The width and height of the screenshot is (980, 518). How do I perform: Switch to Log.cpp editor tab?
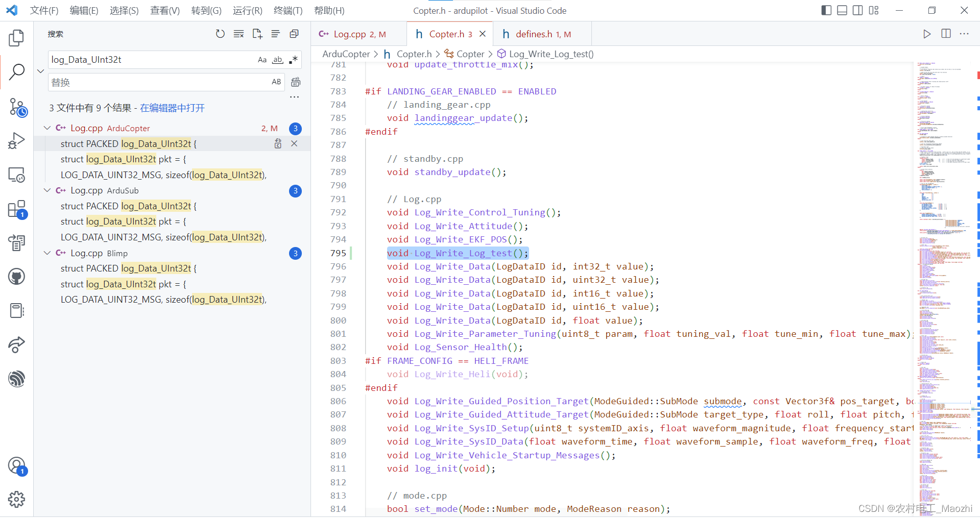(358, 34)
